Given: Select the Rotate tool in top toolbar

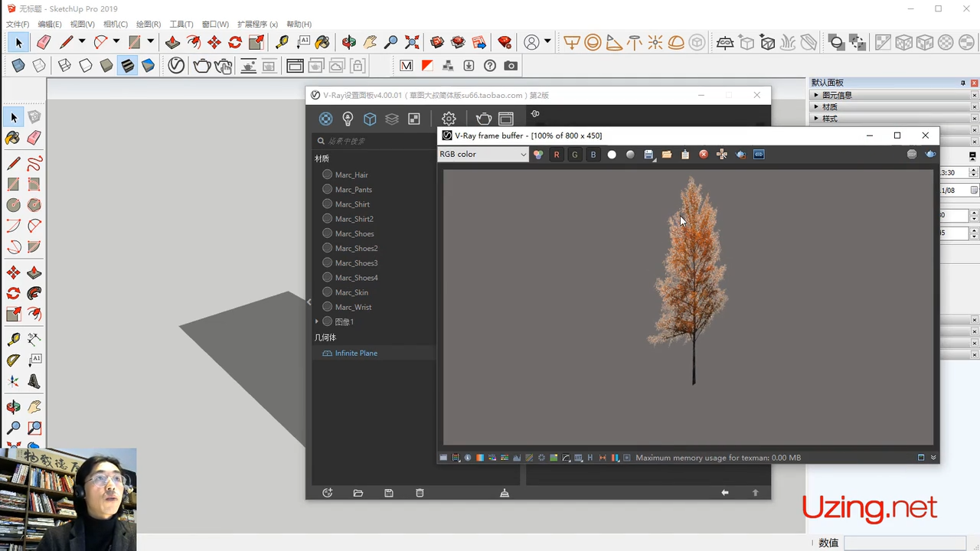Looking at the screenshot, I should [235, 43].
